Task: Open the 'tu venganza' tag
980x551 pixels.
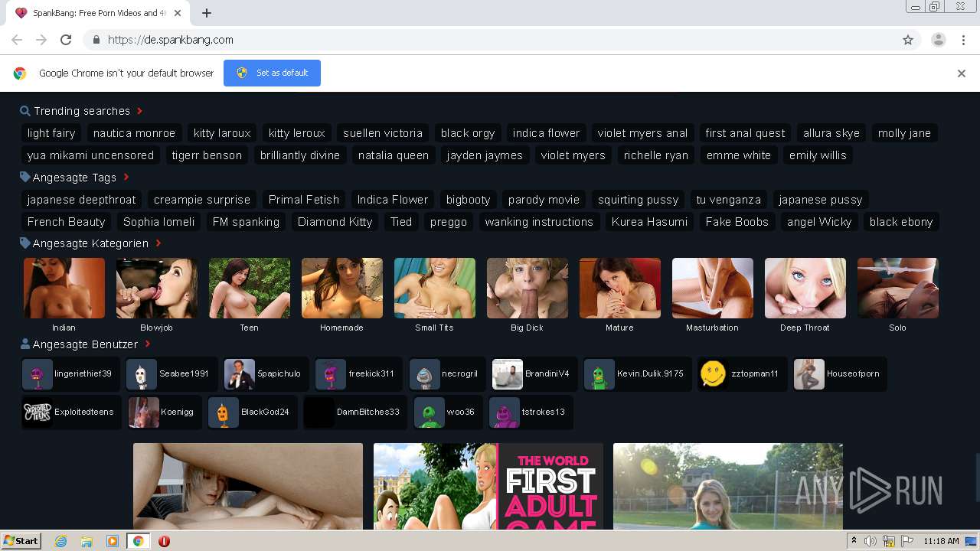Action: pyautogui.click(x=728, y=200)
